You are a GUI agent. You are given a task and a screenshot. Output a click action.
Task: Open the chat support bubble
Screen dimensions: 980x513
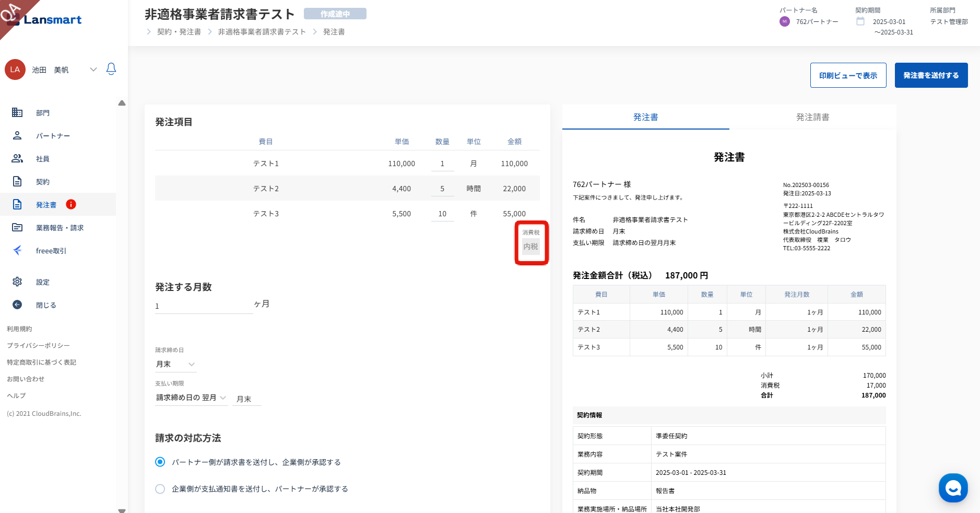coord(953,487)
